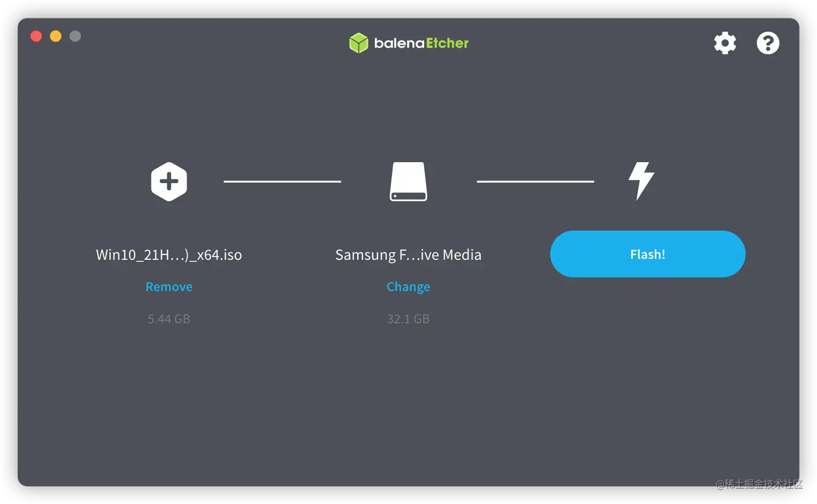The width and height of the screenshot is (817, 504).
Task: Click the balenaEtcher wordmark title
Action: click(x=421, y=43)
